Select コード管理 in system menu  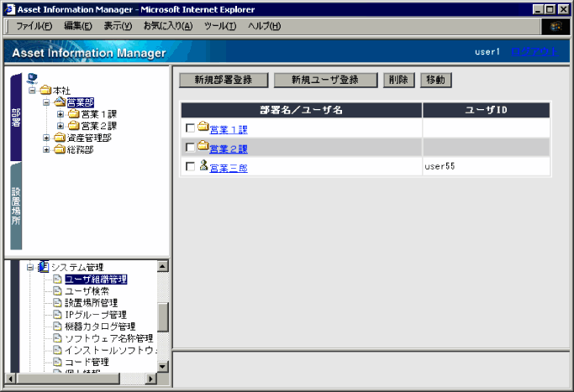pos(87,362)
